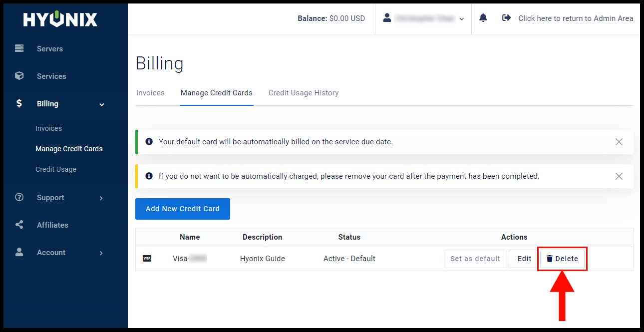Click the Servers icon in the sidebar

[19, 48]
